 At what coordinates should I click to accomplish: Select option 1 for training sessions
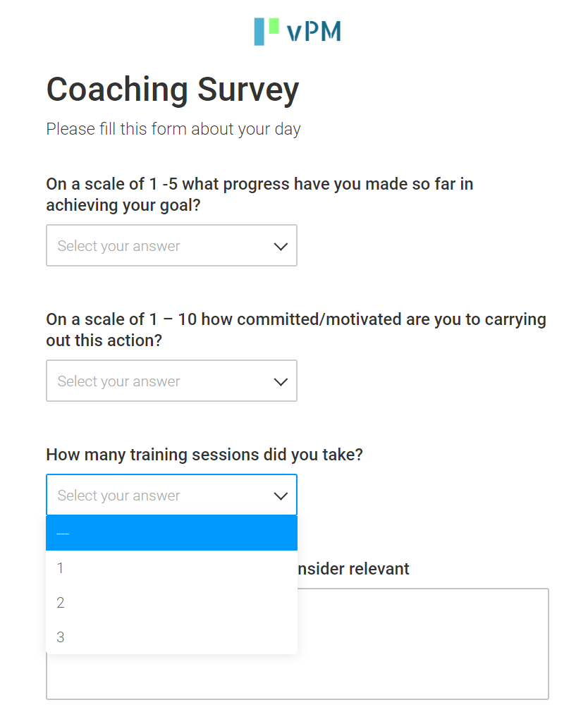[x=171, y=567]
